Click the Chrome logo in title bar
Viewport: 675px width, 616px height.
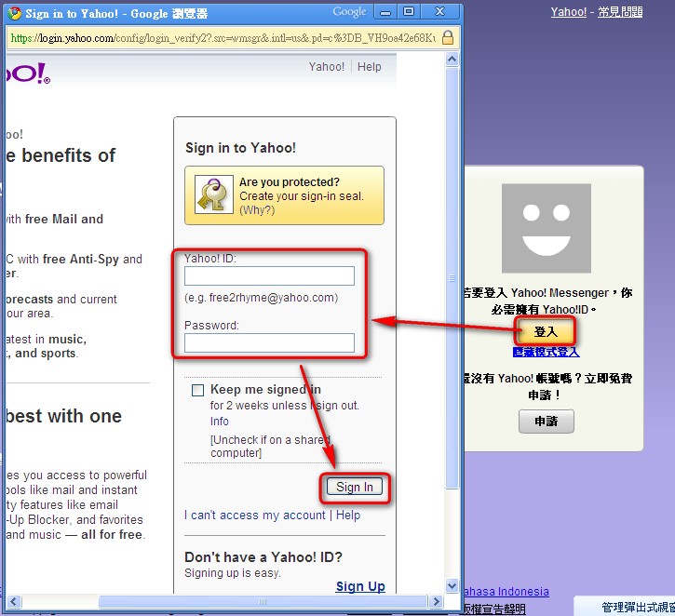tap(14, 13)
